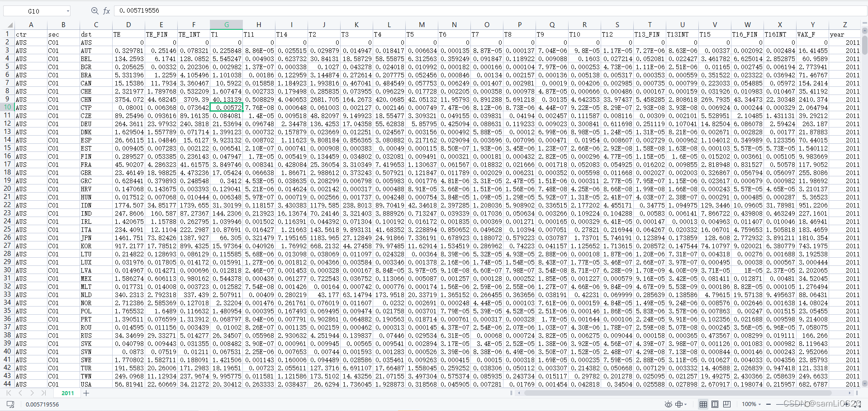This screenshot has height=411, width=868.
Task: Click the vertical scrollbar thumb
Action: point(865,45)
